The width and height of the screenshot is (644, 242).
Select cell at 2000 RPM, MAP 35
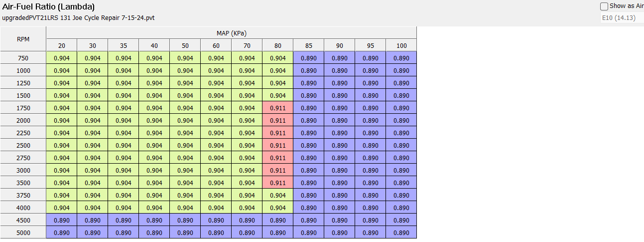pyautogui.click(x=124, y=120)
